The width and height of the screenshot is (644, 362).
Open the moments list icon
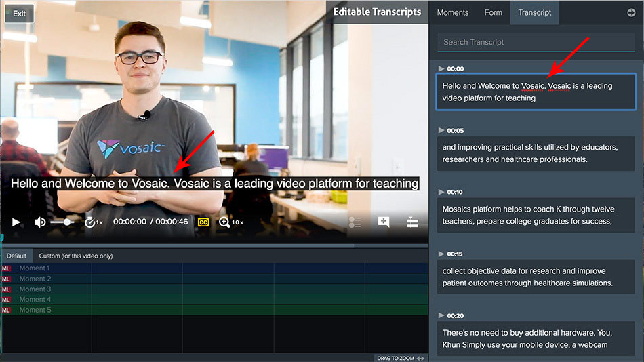tap(355, 222)
